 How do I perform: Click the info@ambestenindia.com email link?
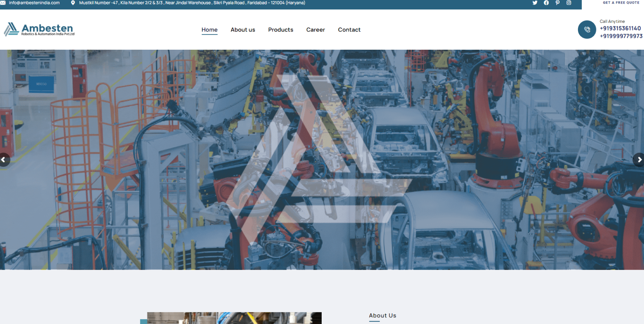[34, 3]
